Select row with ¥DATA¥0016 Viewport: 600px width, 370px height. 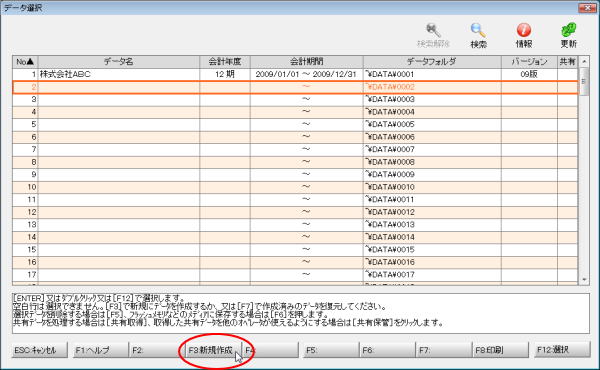point(295,262)
